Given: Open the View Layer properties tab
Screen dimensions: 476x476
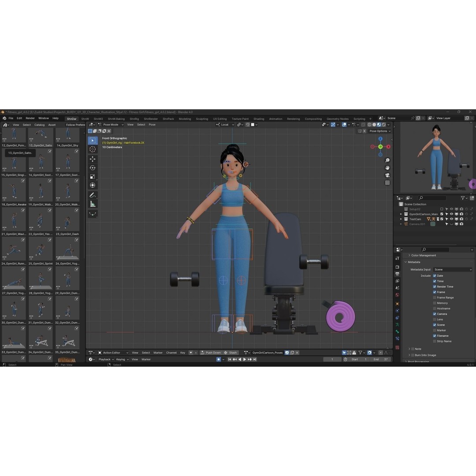Looking at the screenshot, I should pyautogui.click(x=398, y=281).
